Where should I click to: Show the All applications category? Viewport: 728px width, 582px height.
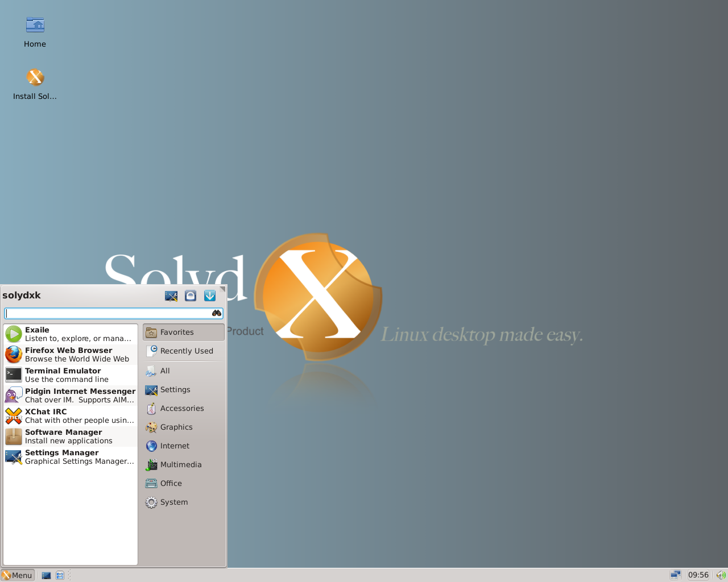point(184,371)
